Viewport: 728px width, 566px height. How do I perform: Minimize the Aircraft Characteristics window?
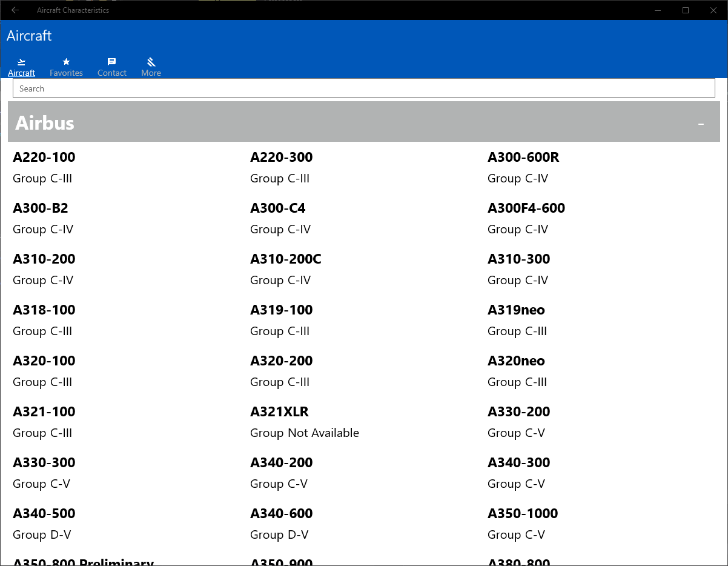(x=658, y=10)
